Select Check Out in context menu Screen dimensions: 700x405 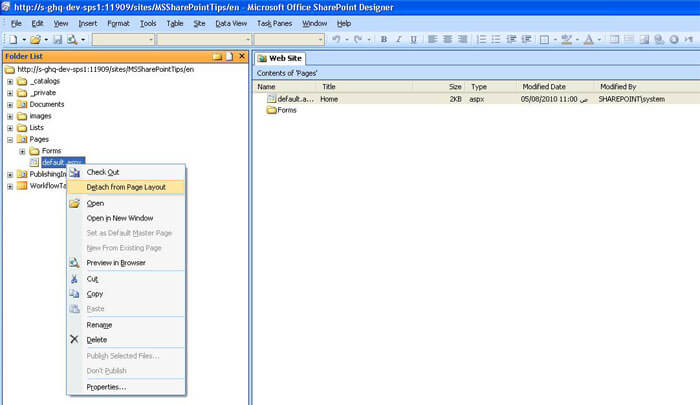[126, 172]
